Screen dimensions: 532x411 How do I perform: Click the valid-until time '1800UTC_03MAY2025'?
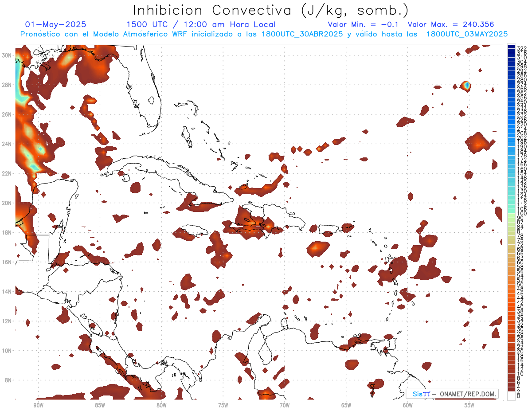point(467,34)
